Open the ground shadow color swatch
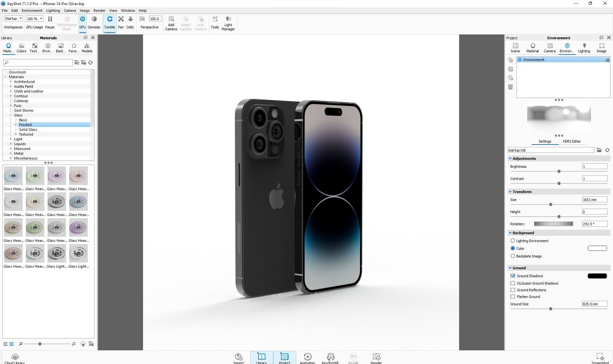This screenshot has width=613, height=364. (597, 276)
